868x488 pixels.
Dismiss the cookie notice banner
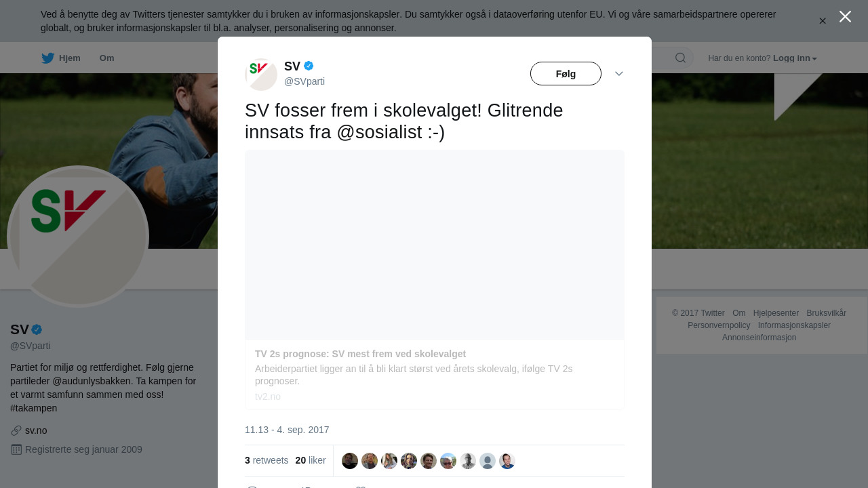[823, 21]
